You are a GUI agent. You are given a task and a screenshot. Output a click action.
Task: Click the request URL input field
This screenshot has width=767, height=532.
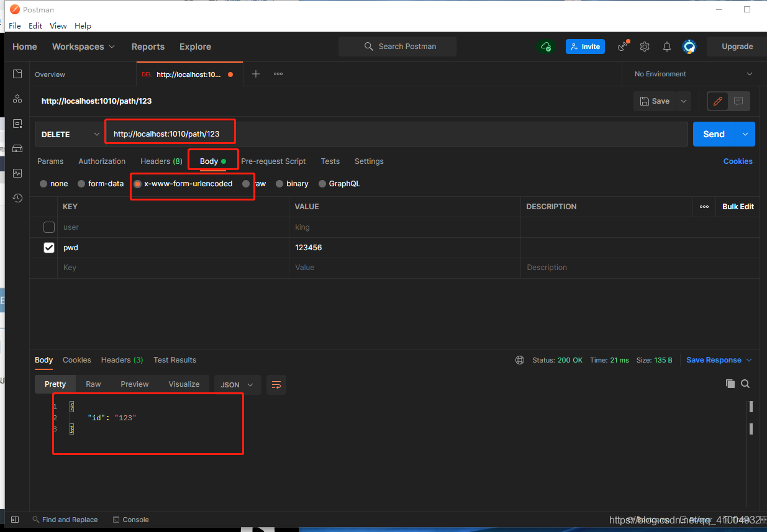[x=397, y=134]
